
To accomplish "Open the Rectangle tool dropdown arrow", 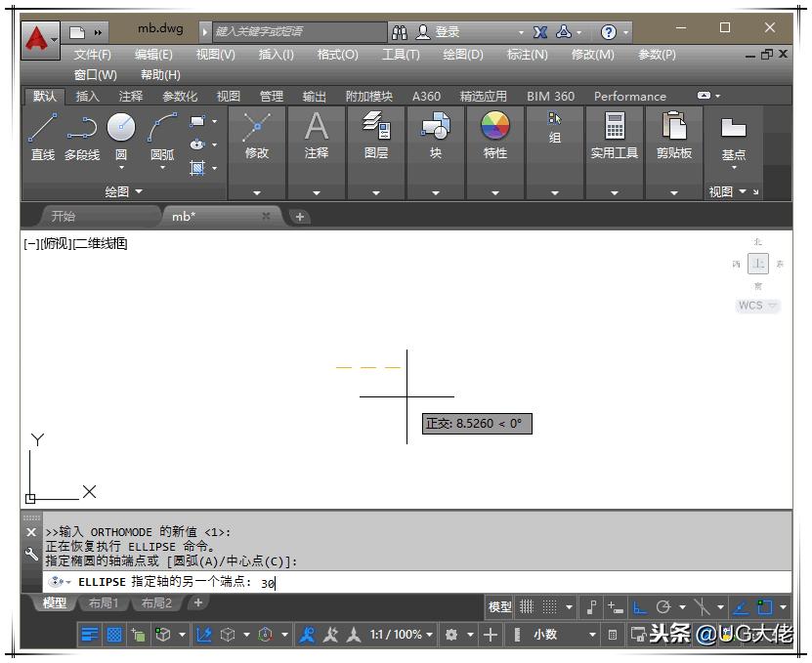I will 214,122.
